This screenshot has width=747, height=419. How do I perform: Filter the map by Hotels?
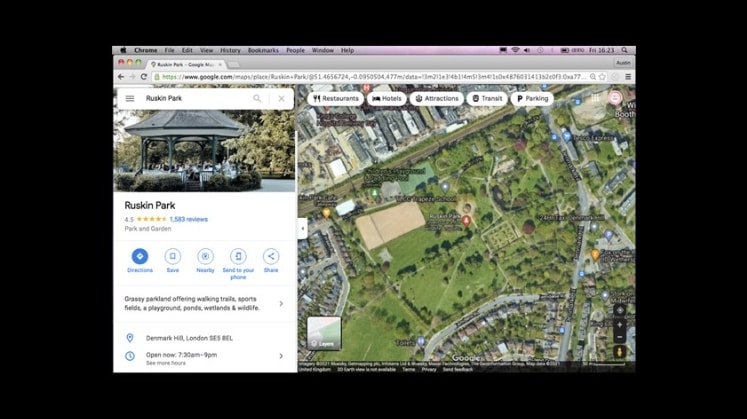pos(386,99)
